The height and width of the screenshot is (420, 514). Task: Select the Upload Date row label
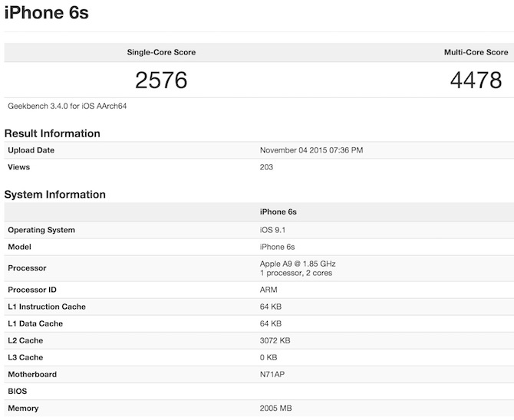(31, 150)
